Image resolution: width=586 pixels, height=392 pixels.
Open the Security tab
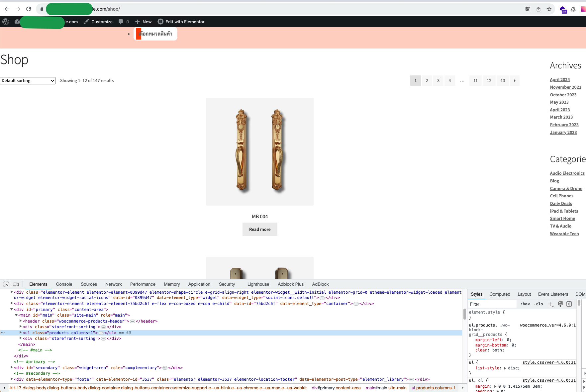coord(227,284)
